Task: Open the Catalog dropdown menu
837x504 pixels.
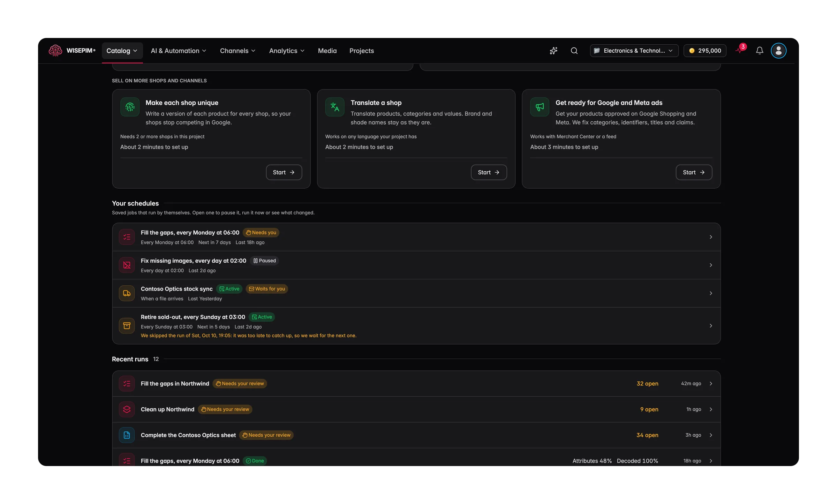Action: (122, 51)
